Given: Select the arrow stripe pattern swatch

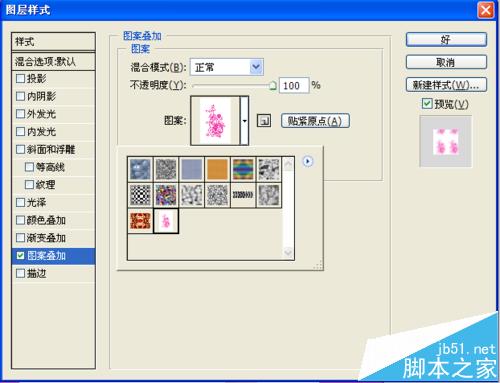Looking at the screenshot, I should pos(243,195).
